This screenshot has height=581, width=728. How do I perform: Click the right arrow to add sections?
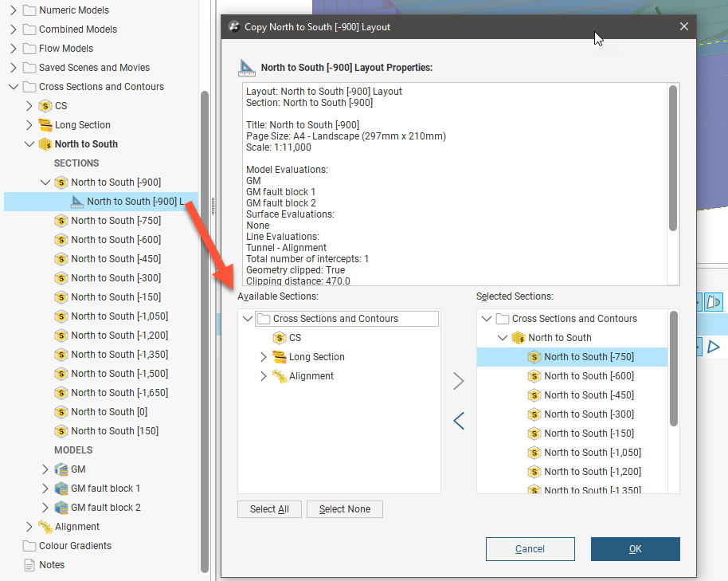coord(458,381)
